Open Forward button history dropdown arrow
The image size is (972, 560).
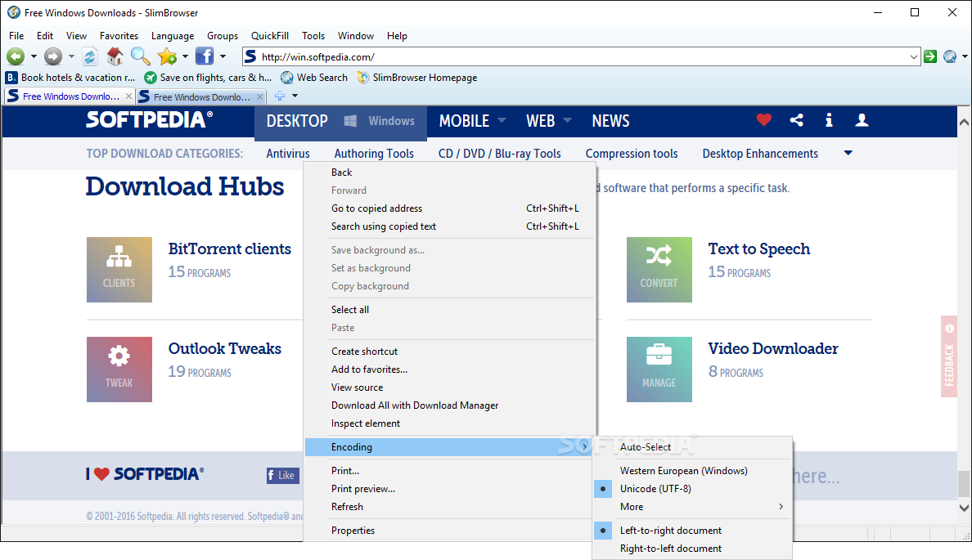71,56
